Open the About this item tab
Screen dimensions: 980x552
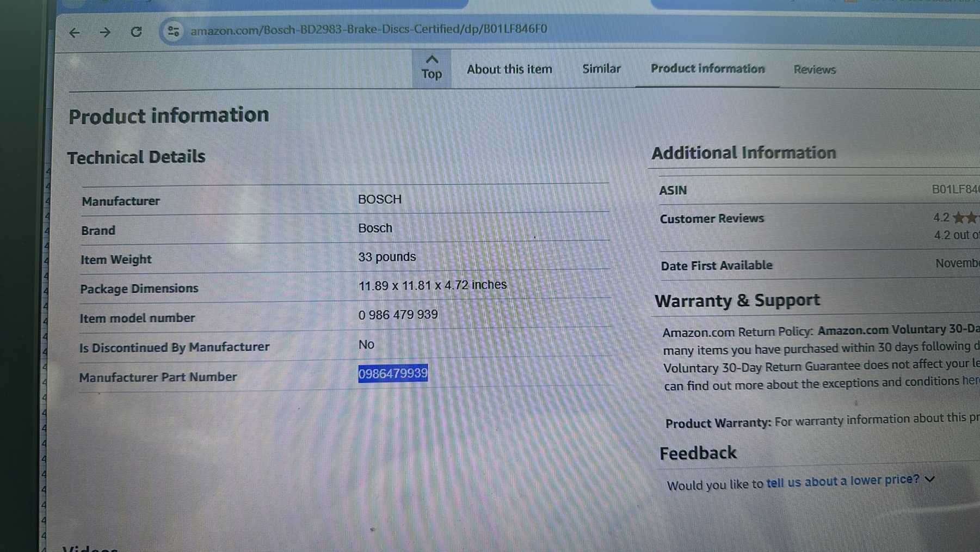[x=509, y=69]
